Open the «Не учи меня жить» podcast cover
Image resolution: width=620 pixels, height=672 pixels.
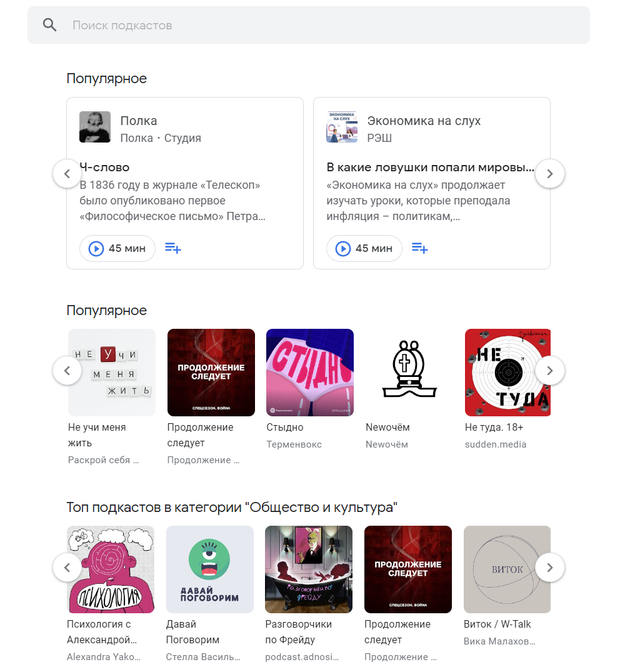point(112,373)
